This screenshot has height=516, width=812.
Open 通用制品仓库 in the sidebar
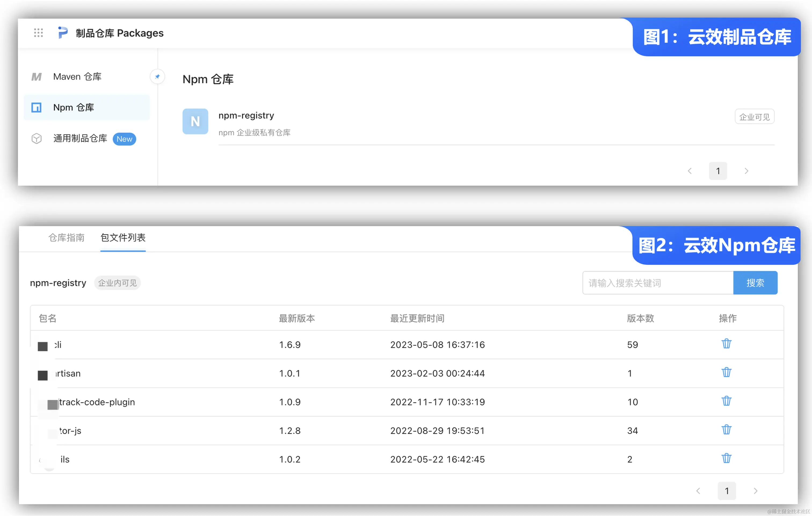[80, 138]
